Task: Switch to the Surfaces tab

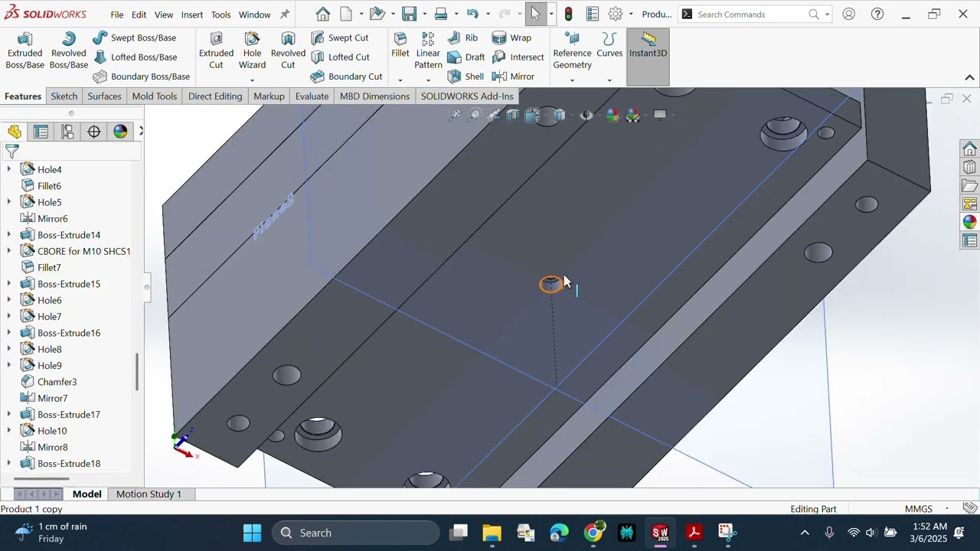Action: (x=104, y=96)
